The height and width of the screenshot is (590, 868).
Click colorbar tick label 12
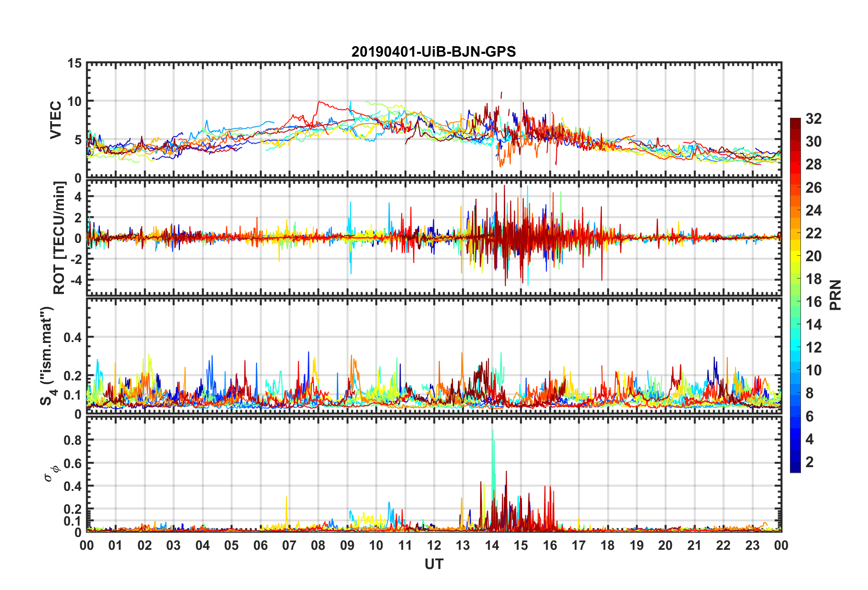click(814, 348)
